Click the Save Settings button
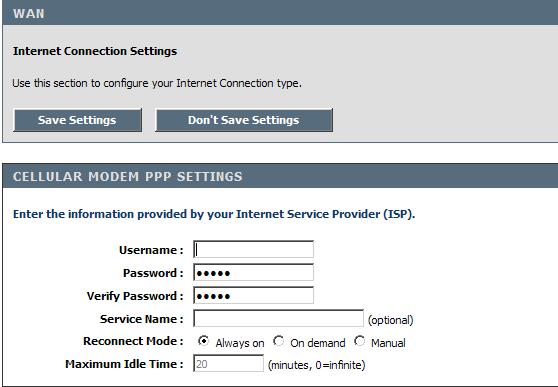 [77, 120]
